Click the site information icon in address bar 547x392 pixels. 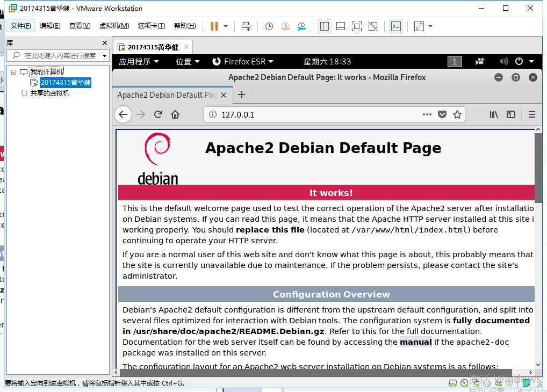(x=213, y=114)
